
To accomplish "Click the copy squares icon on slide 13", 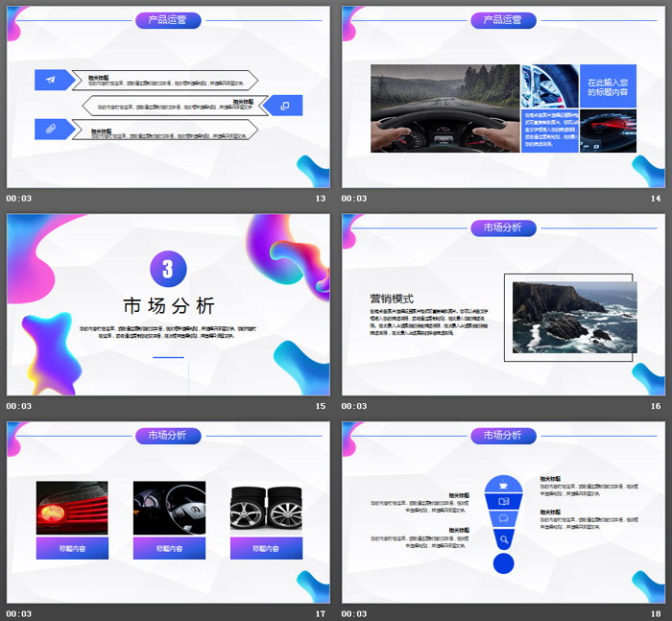I will (x=284, y=106).
